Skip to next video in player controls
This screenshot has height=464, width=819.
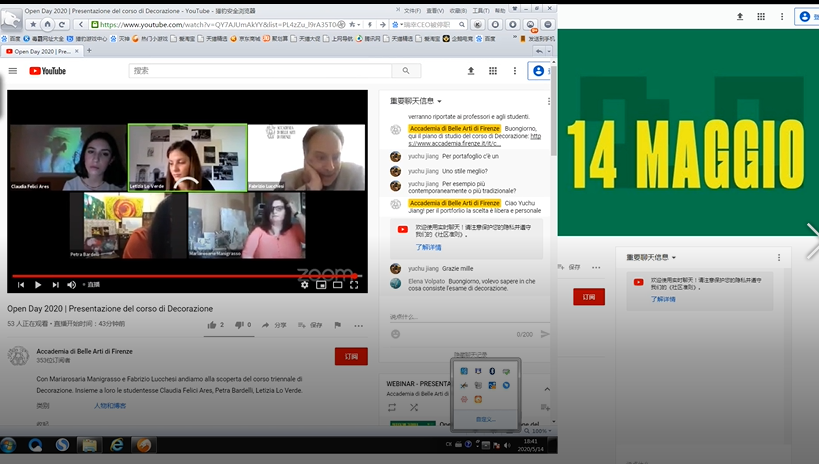coord(55,285)
